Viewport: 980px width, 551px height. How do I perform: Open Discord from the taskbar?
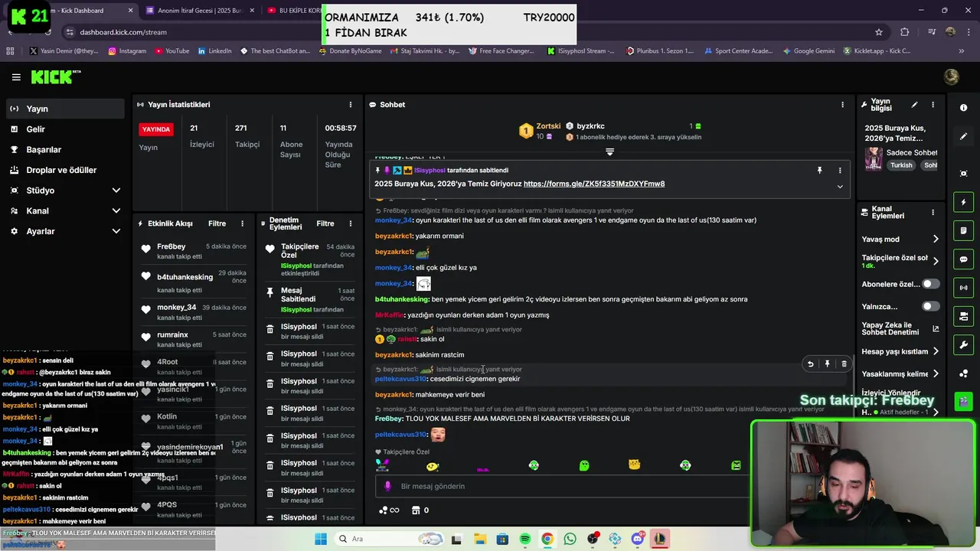(638, 539)
